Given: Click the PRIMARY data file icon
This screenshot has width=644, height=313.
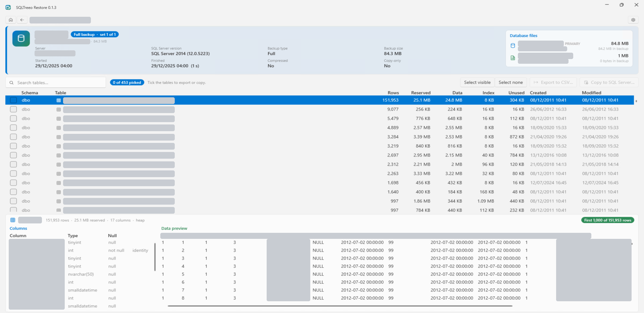Looking at the screenshot, I should 513,46.
